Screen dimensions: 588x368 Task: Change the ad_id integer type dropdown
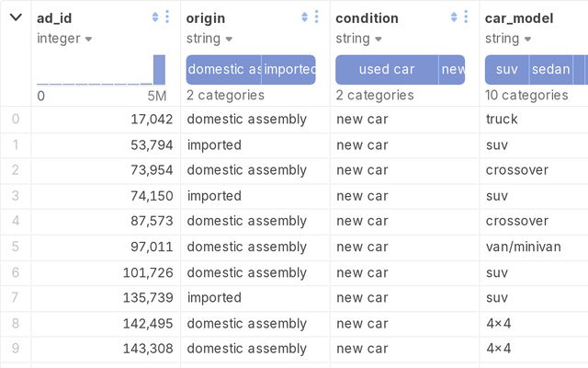click(x=64, y=39)
